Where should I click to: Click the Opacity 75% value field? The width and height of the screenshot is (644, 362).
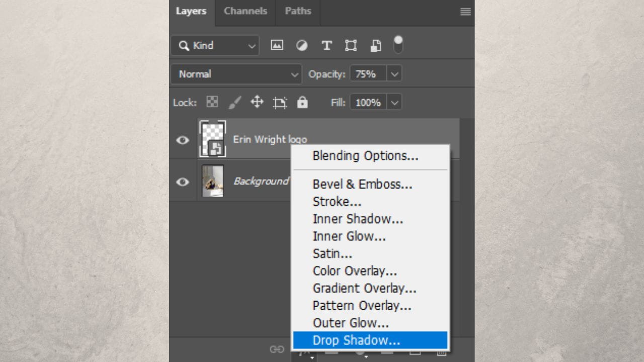click(368, 74)
